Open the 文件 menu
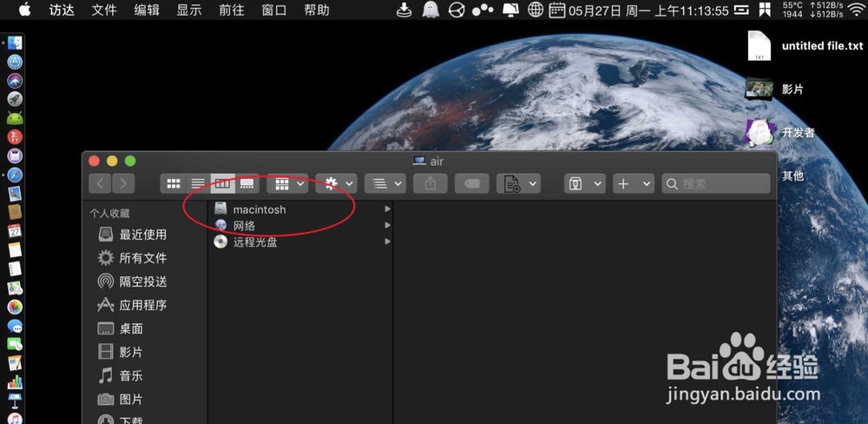868x424 pixels. coord(104,10)
